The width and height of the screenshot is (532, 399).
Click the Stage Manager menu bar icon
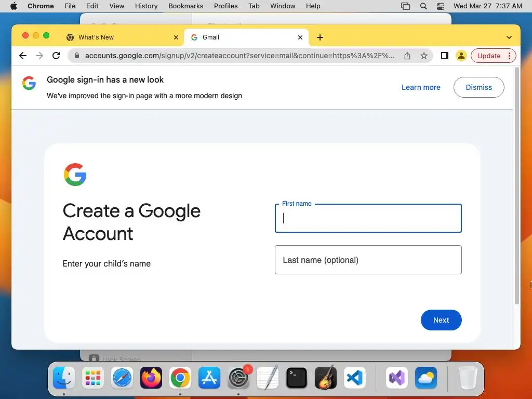pos(405,6)
